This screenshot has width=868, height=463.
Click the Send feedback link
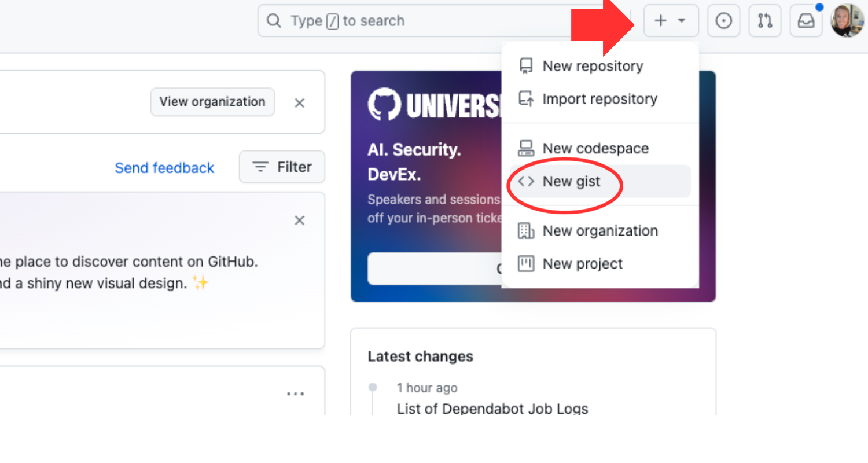pyautogui.click(x=164, y=168)
